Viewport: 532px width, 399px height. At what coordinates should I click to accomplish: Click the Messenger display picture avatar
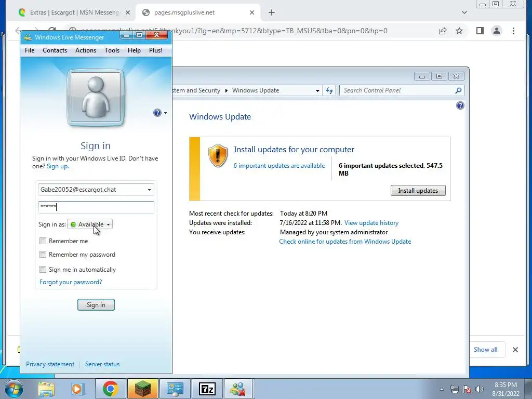[96, 98]
